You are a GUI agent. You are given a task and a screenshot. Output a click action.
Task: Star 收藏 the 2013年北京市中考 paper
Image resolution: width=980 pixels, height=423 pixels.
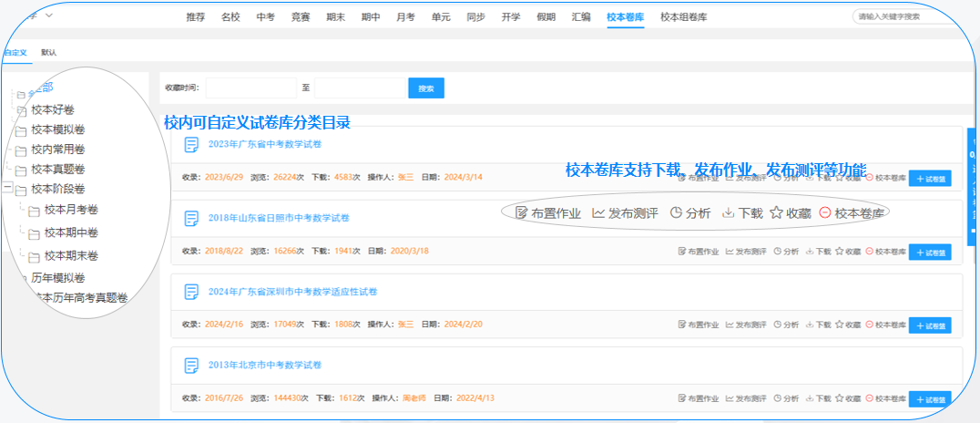[x=848, y=398]
